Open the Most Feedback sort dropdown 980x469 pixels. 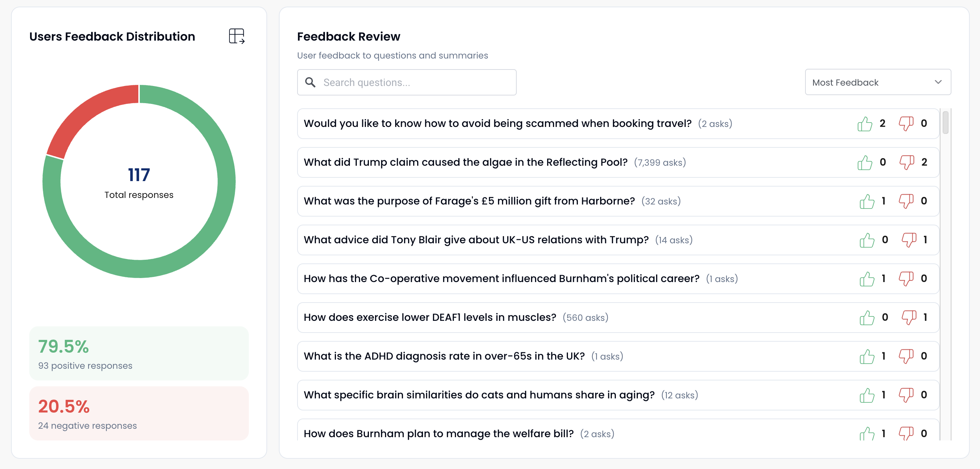pos(878,82)
